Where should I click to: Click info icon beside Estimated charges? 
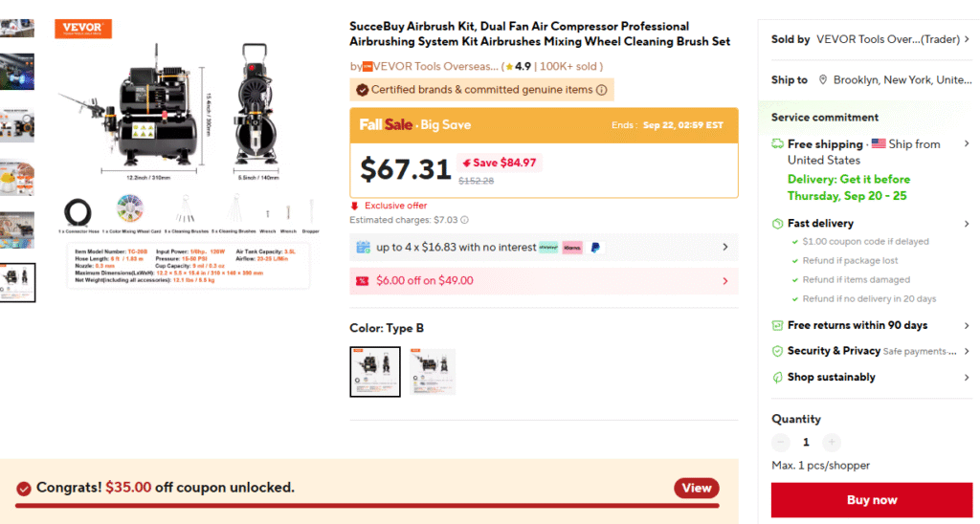pos(465,220)
